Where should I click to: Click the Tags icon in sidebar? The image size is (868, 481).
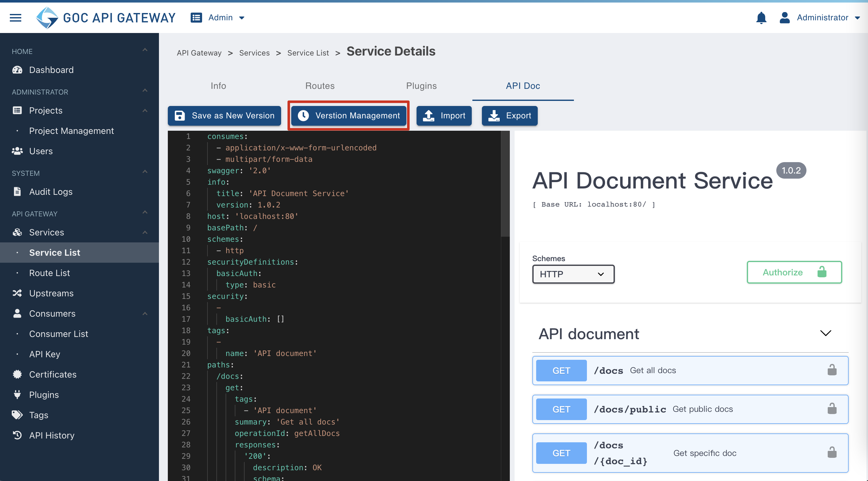pos(17,415)
